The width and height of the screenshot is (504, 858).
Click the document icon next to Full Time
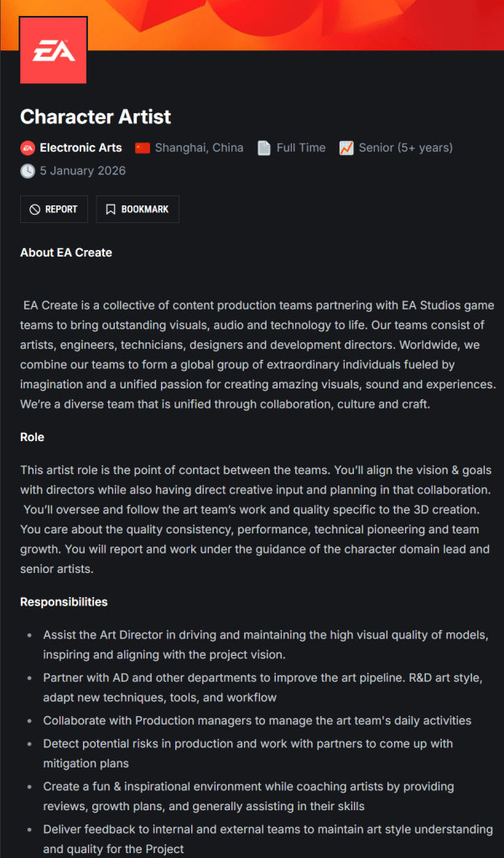(263, 148)
